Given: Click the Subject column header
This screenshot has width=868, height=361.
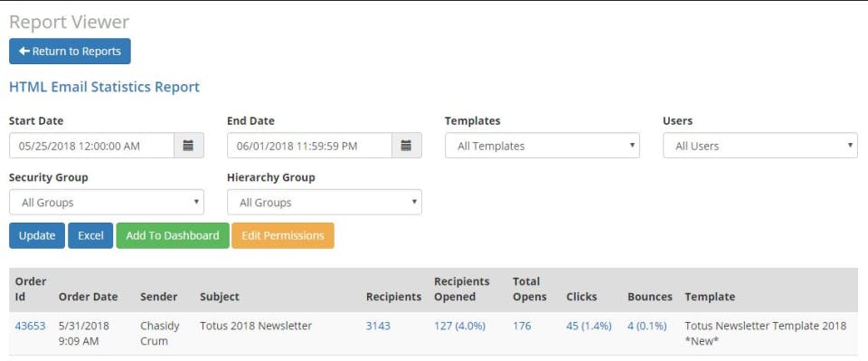Looking at the screenshot, I should click(x=219, y=297).
